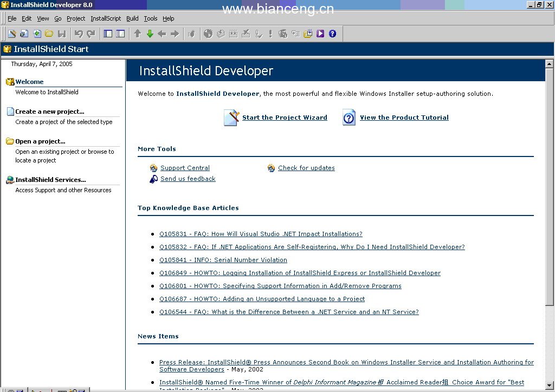Click the left arrow navigation icon
Image resolution: width=555 pixels, height=392 pixels.
pos(162,34)
